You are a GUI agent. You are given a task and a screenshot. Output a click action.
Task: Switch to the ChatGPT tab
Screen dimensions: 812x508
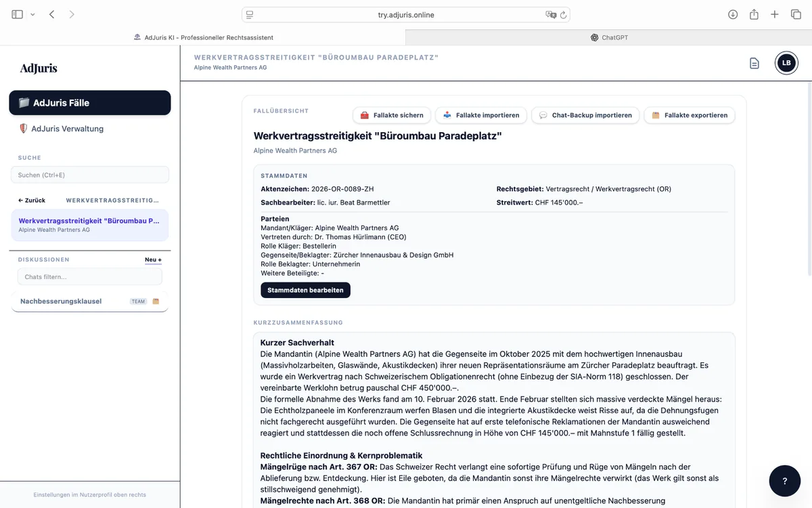coord(609,37)
